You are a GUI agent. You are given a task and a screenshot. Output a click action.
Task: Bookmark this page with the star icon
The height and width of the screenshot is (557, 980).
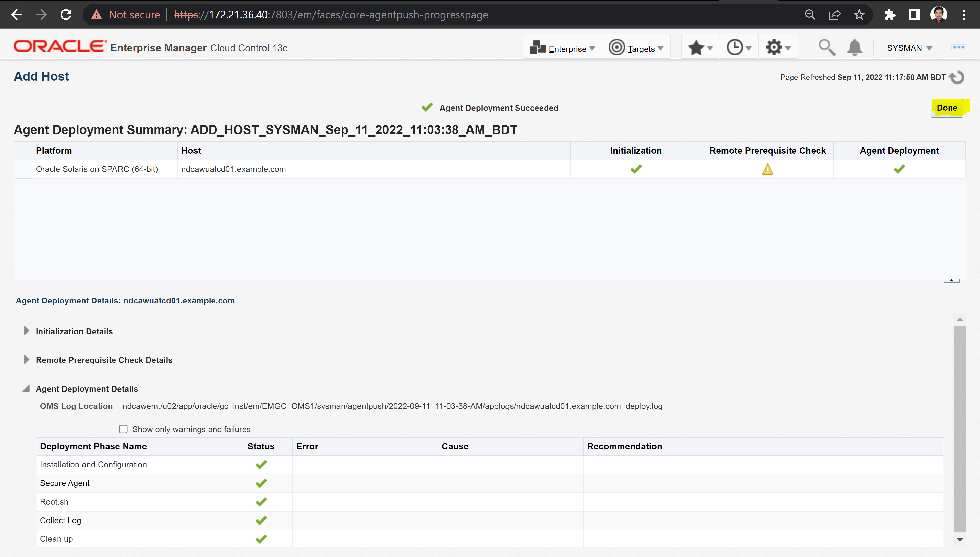[x=859, y=15]
